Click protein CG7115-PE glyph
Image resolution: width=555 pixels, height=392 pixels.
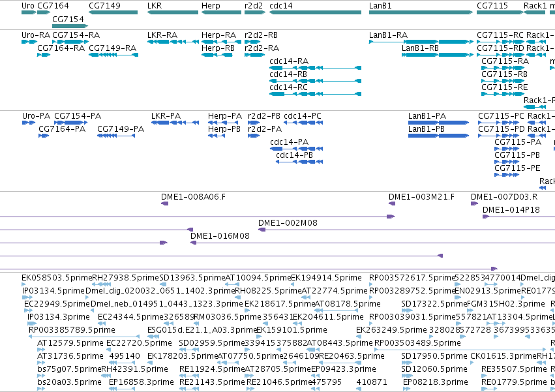(507, 175)
